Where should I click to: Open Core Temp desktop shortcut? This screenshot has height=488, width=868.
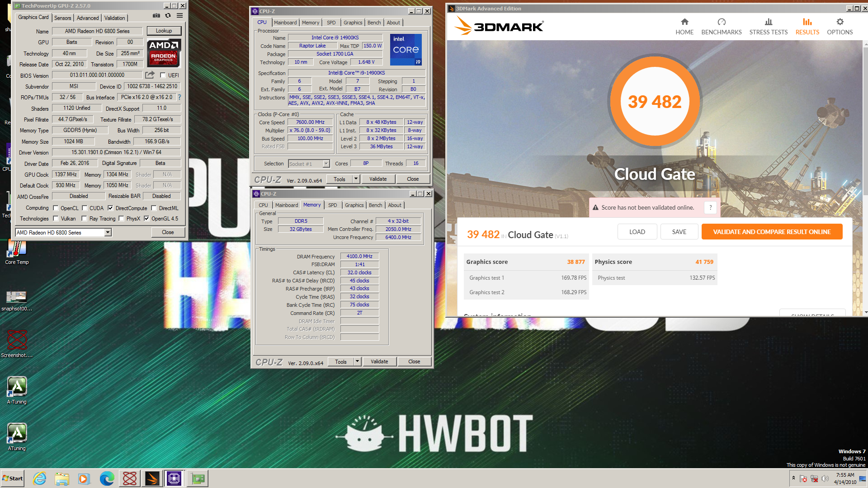[x=17, y=252]
